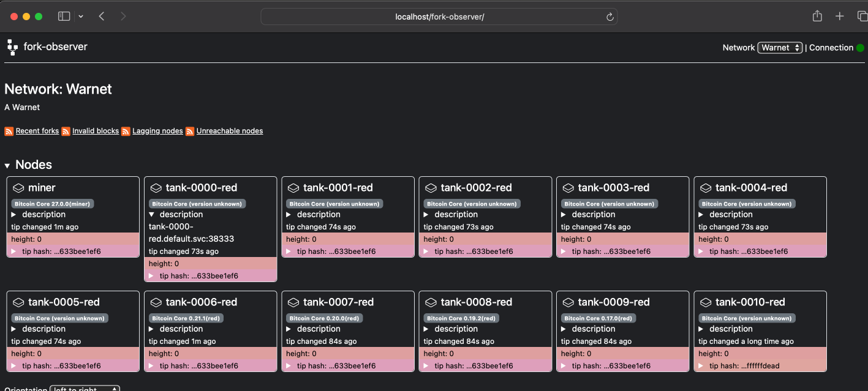
Task: Open the Network Warnet dropdown
Action: coord(780,48)
